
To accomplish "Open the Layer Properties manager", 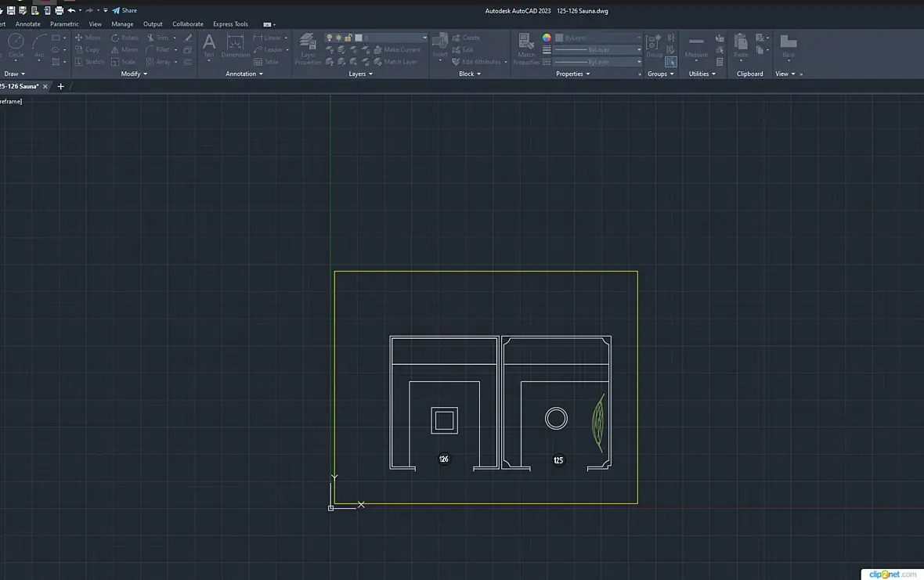I will pyautogui.click(x=308, y=49).
